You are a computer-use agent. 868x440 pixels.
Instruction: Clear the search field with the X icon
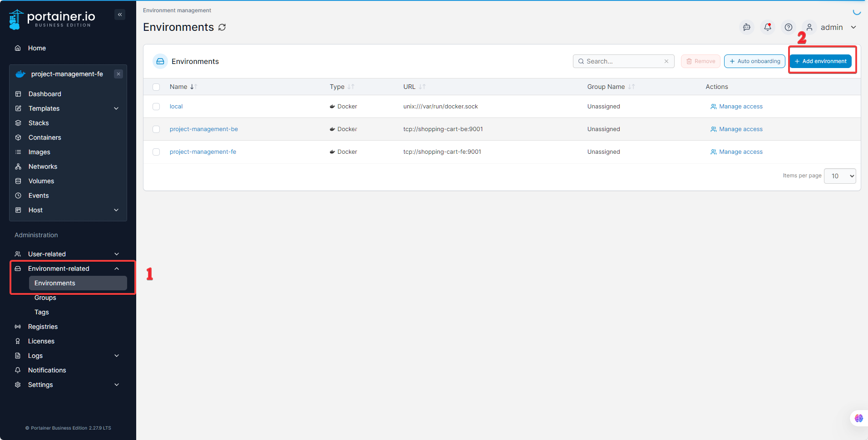[666, 61]
